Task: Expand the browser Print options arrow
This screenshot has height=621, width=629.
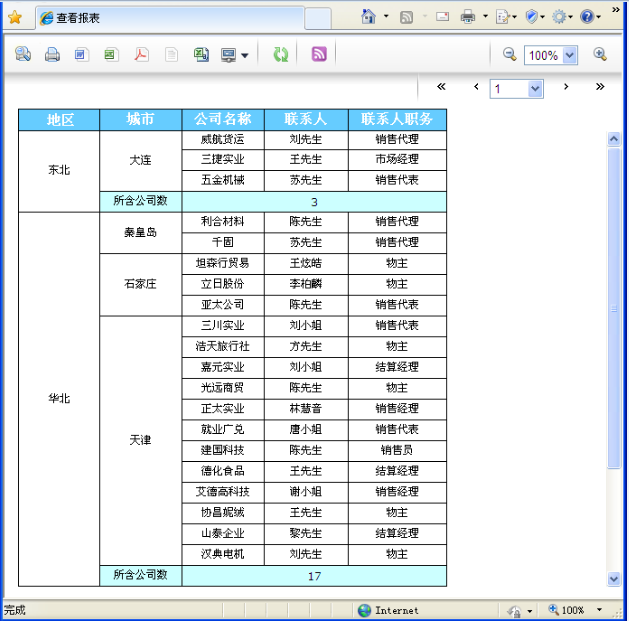Action: tap(485, 16)
